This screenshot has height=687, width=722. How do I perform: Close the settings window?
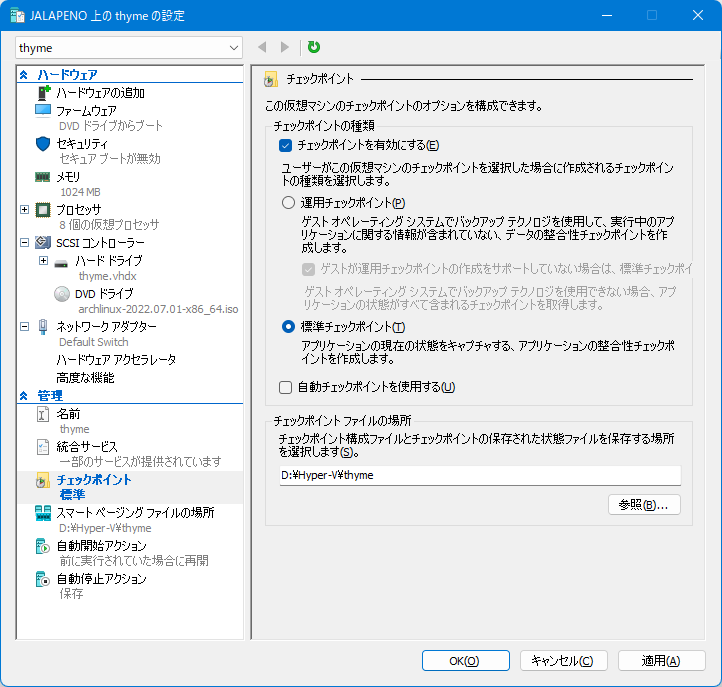[698, 15]
